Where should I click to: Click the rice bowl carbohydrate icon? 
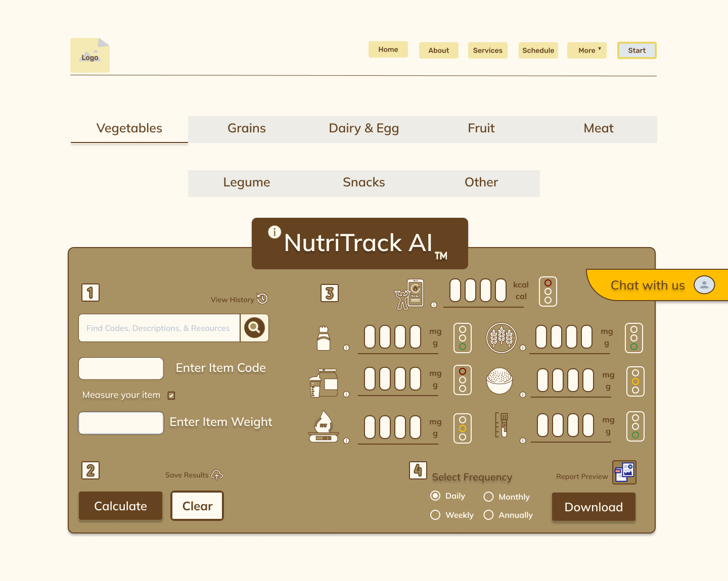coord(499,380)
